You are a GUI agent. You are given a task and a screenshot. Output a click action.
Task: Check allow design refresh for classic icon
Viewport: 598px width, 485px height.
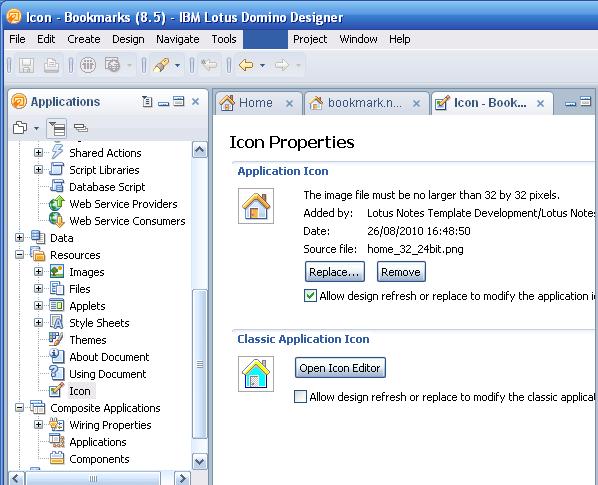point(300,396)
